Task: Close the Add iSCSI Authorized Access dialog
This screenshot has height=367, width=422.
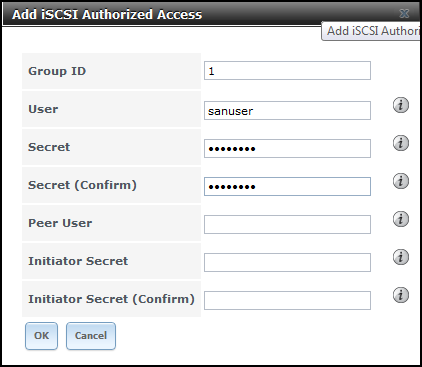Action: point(404,14)
